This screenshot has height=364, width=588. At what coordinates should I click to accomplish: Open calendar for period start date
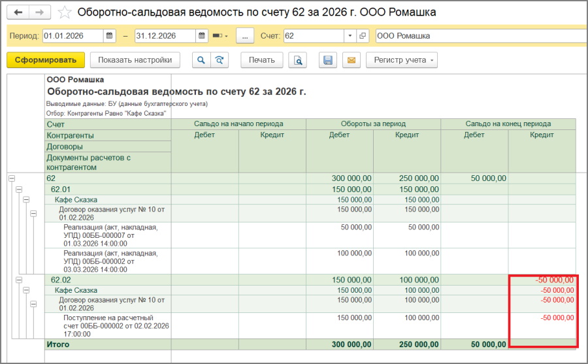point(110,36)
